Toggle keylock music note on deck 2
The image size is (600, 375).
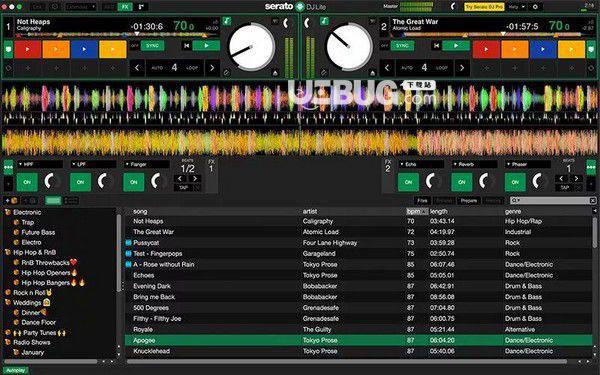tap(324, 21)
